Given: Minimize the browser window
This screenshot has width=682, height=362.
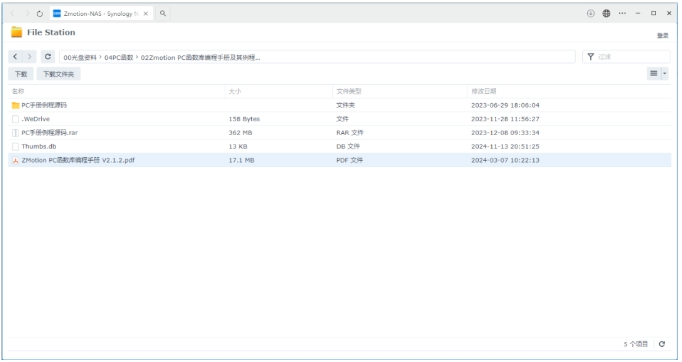Looking at the screenshot, I should [638, 13].
